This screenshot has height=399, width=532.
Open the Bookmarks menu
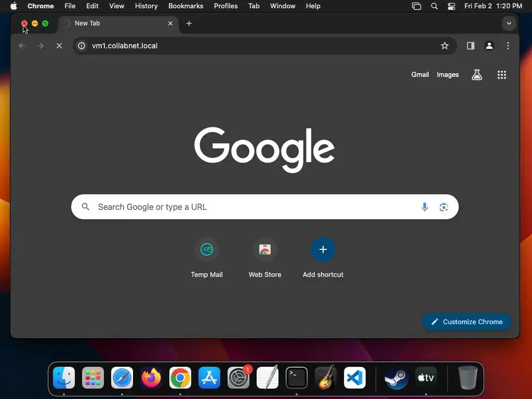(x=185, y=6)
